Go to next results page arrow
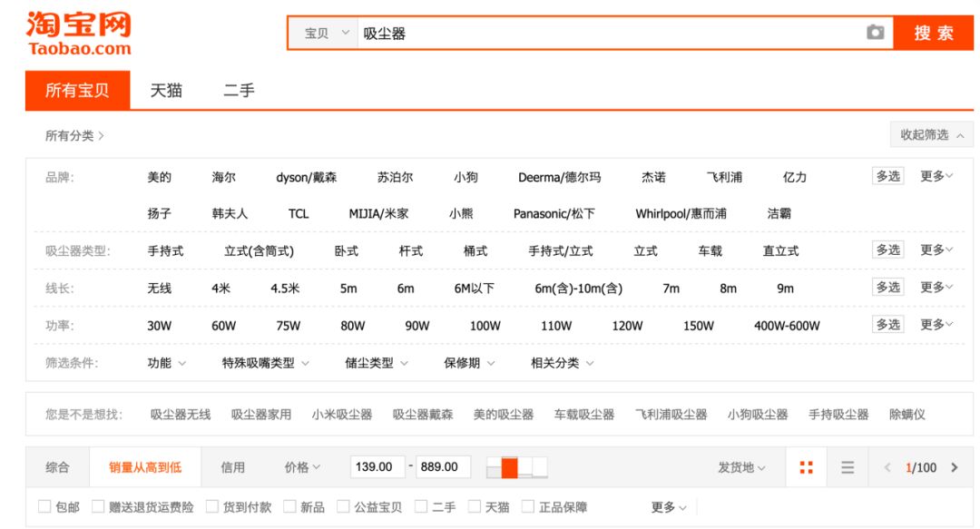Screen dimensions: 980x529 click(955, 467)
